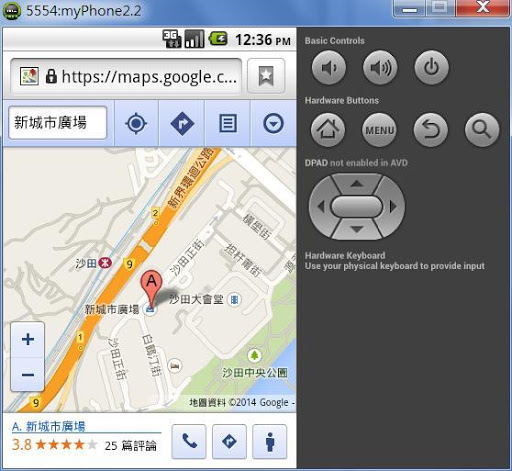Open Street View pegman icon

click(x=270, y=441)
